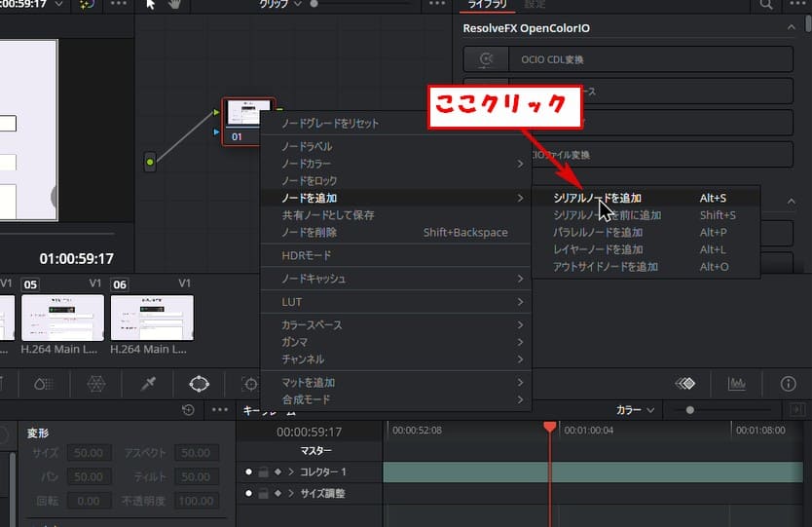Select the hand pan tool in node editor
The width and height of the screenshot is (812, 527).
point(173,5)
